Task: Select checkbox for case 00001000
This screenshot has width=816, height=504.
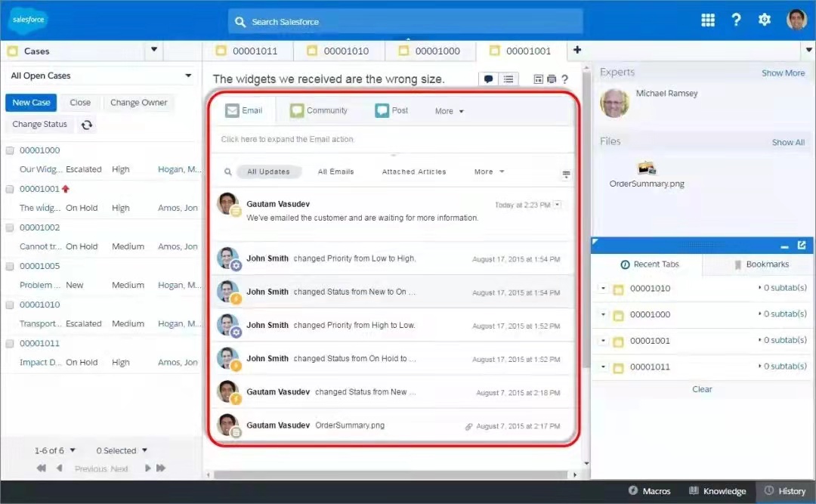Action: pos(9,150)
